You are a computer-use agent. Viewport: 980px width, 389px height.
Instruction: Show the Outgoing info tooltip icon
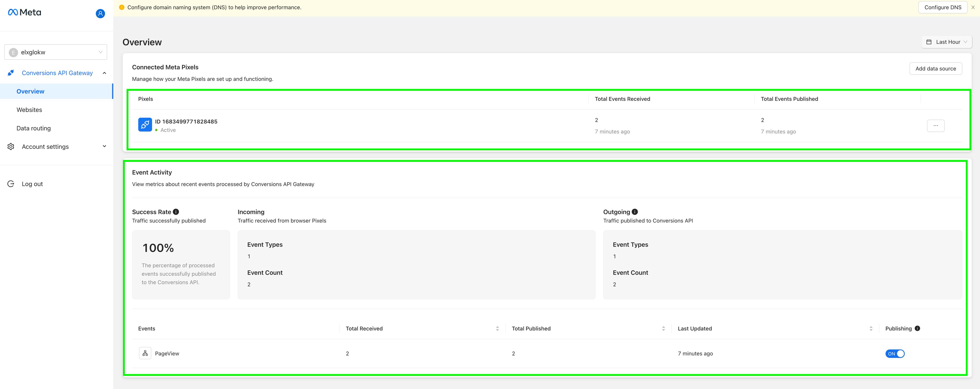(634, 212)
